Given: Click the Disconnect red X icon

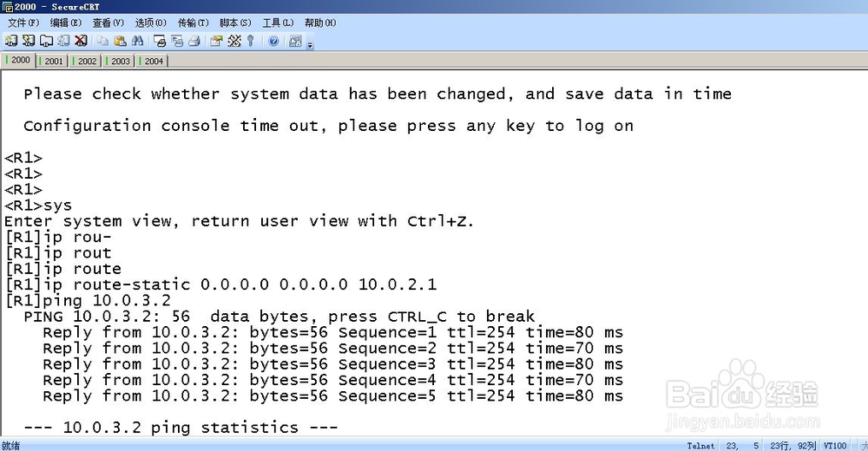Looking at the screenshot, I should (81, 41).
